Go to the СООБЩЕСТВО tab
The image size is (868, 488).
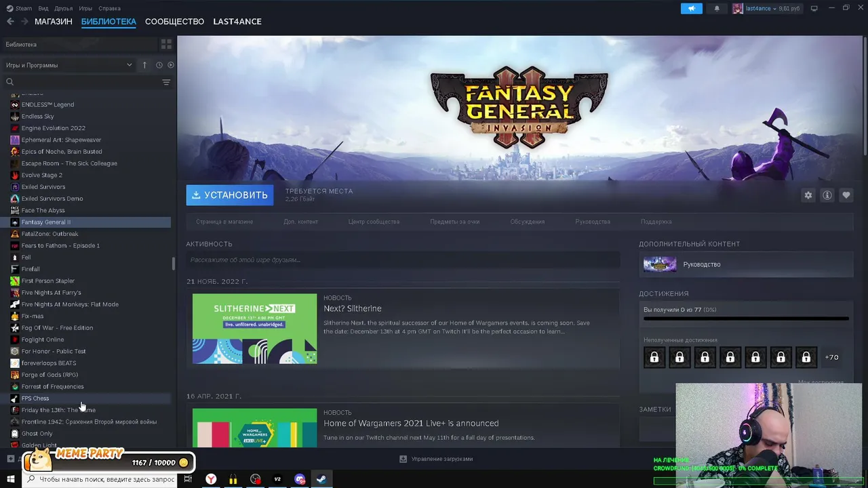[174, 22]
